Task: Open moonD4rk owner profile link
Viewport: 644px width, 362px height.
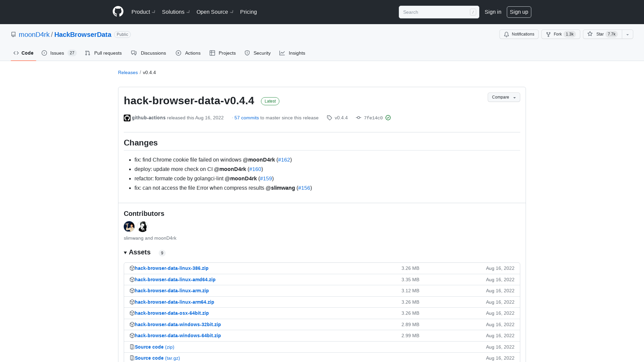Action: point(34,35)
